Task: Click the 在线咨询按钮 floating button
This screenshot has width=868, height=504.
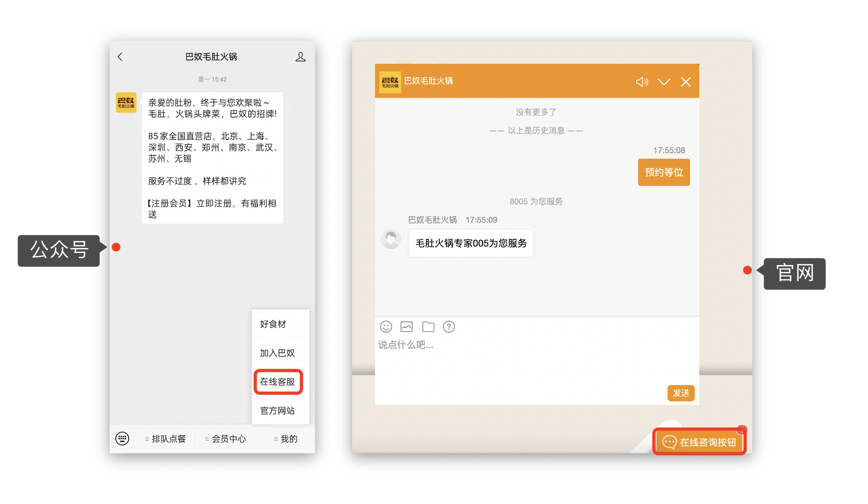Action: (x=700, y=442)
